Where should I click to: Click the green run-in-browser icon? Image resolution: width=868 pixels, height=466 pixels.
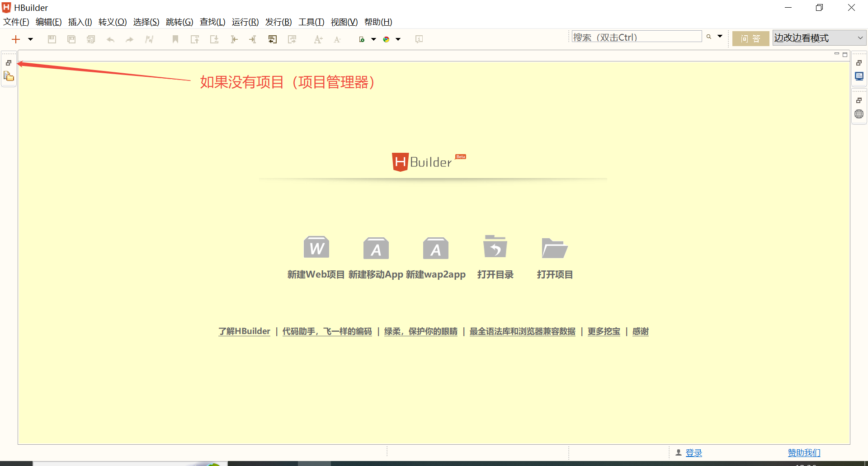pos(362,39)
